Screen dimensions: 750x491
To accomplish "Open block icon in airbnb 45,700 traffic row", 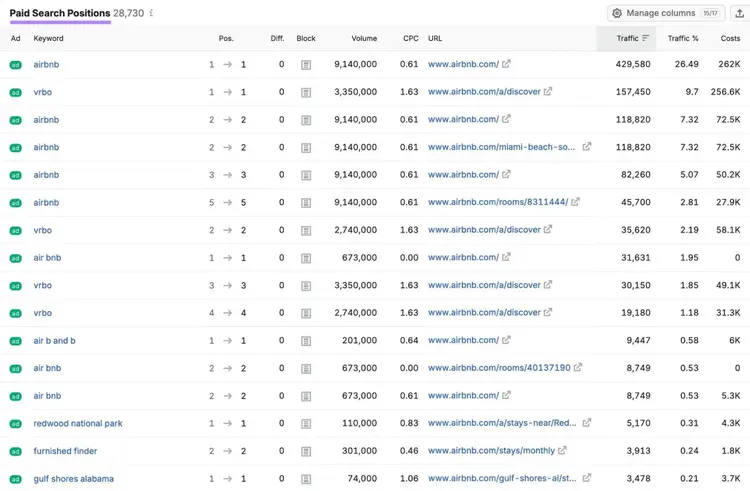I will (306, 203).
